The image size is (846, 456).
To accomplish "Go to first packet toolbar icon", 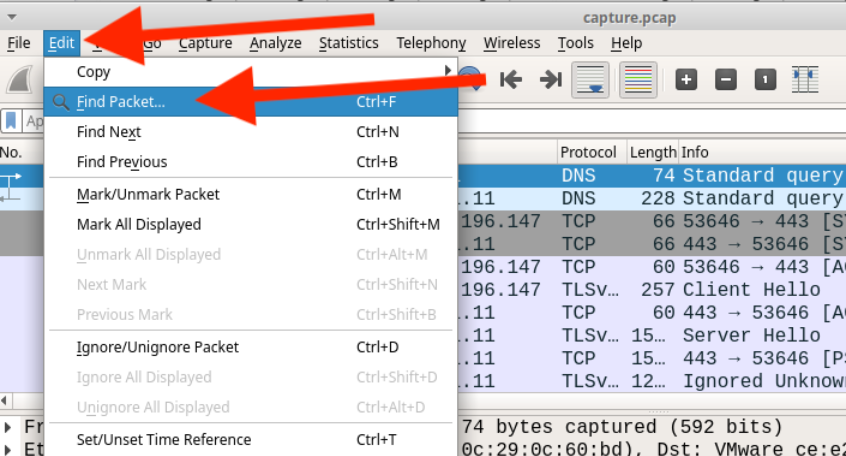I will 512,80.
